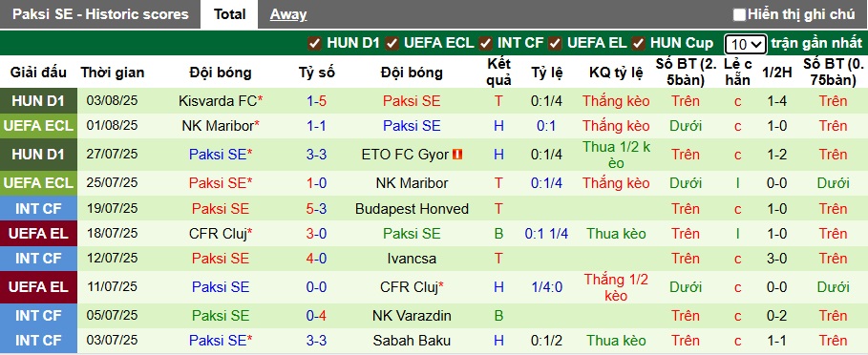Toggle the INT CF filter checkbox

coord(486,44)
